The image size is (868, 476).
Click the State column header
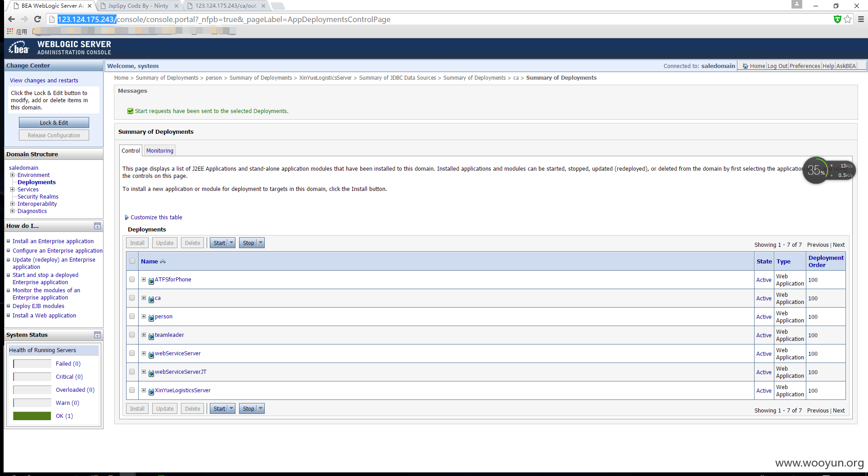tap(764, 261)
